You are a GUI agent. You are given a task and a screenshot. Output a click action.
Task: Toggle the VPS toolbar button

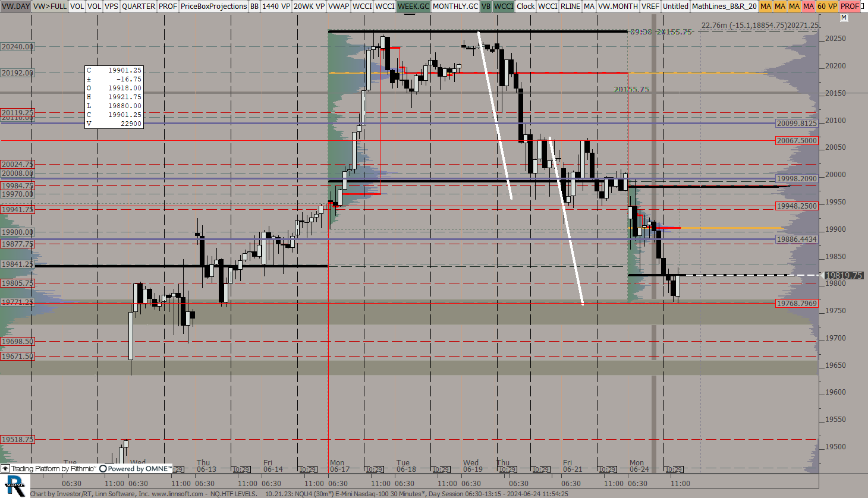coord(111,6)
